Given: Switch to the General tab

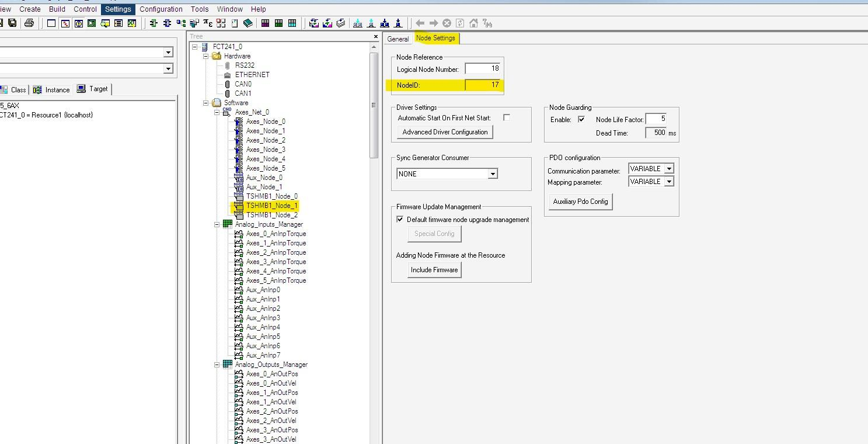Looking at the screenshot, I should pos(398,39).
